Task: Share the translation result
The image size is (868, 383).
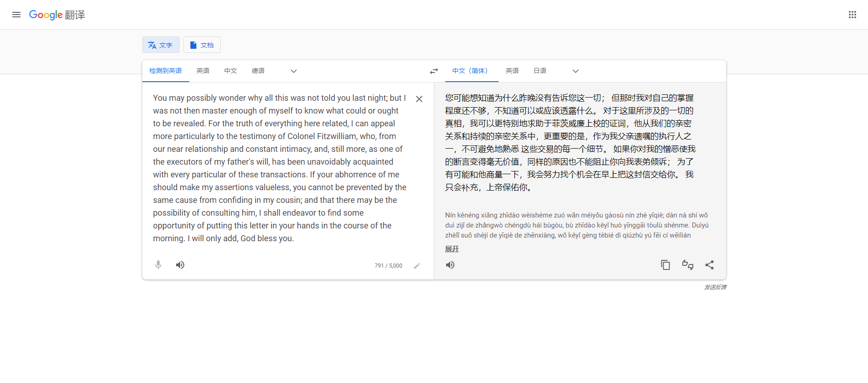Action: coord(709,265)
